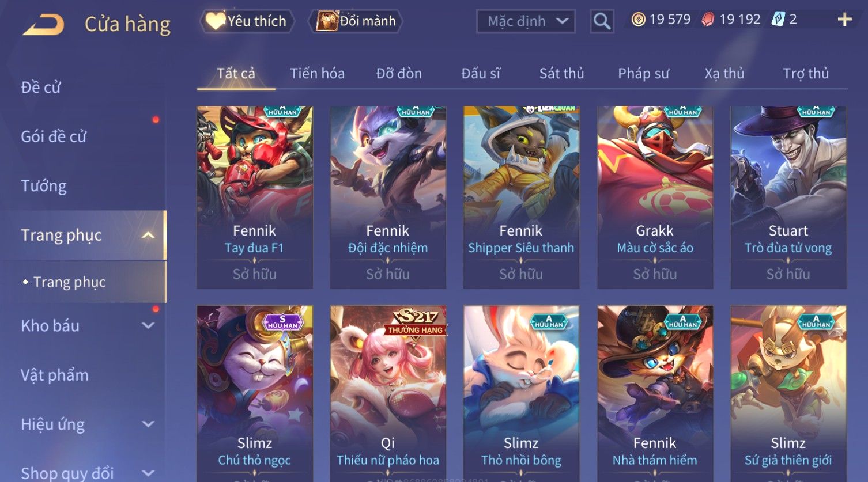Tap the gold coin currency icon
The image size is (868, 482).
point(638,20)
